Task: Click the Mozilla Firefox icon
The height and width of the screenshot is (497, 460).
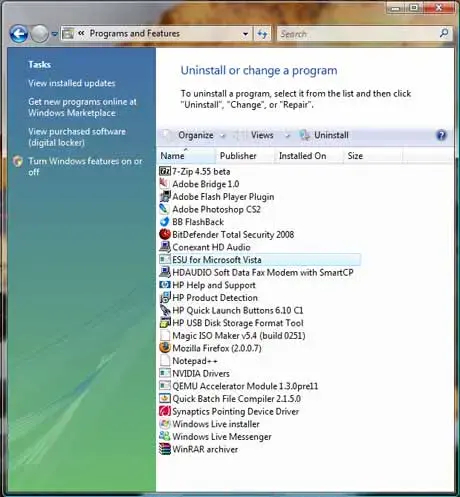Action: coord(165,348)
